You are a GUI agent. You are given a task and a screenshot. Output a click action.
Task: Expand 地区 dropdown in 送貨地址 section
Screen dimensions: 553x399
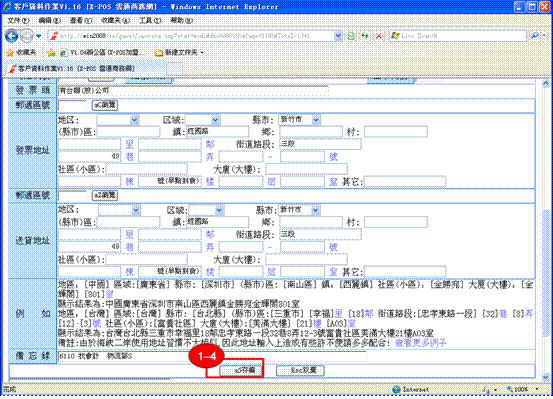(136, 211)
